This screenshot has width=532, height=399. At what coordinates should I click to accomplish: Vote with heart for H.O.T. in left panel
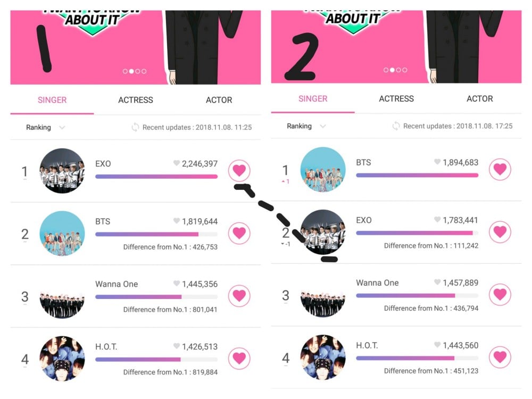239,358
